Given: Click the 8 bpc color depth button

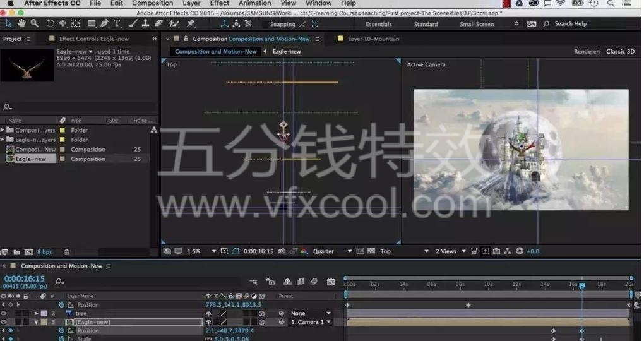Looking at the screenshot, I should pyautogui.click(x=45, y=252).
